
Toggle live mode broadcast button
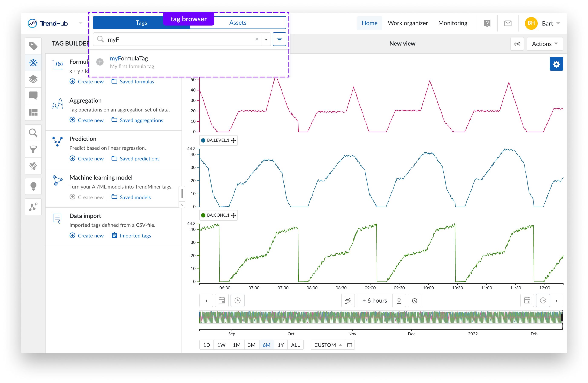tap(517, 44)
